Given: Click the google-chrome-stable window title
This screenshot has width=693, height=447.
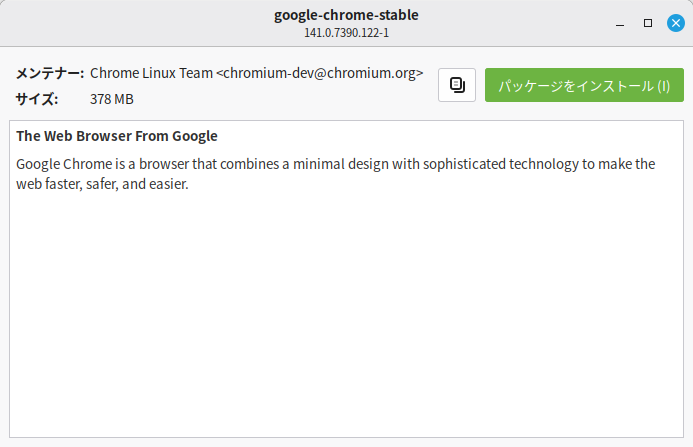Looking at the screenshot, I should point(346,15).
